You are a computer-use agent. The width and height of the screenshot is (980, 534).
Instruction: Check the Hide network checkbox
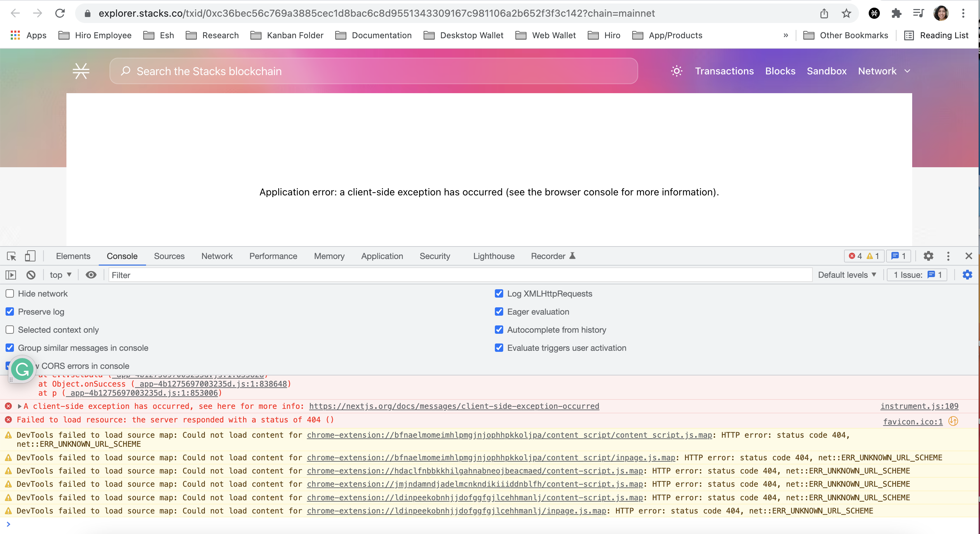pos(10,293)
